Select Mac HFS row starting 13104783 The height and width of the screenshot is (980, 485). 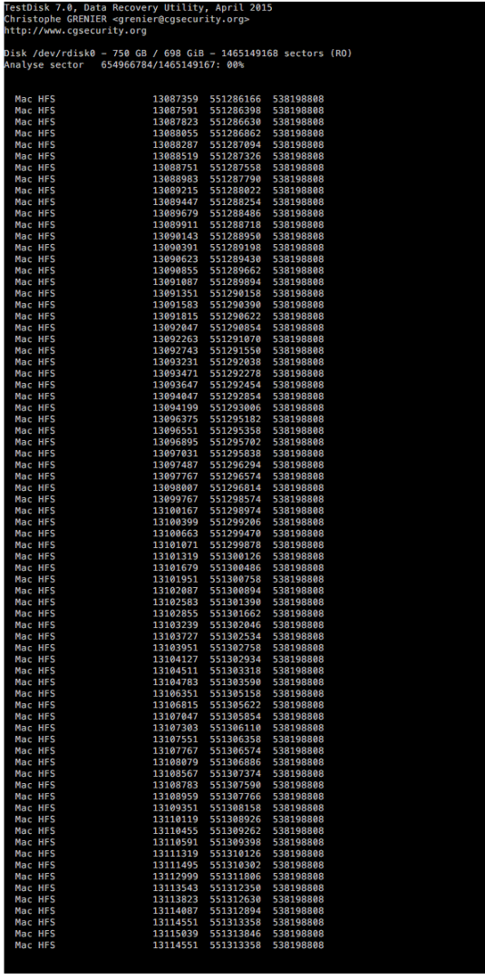click(170, 683)
